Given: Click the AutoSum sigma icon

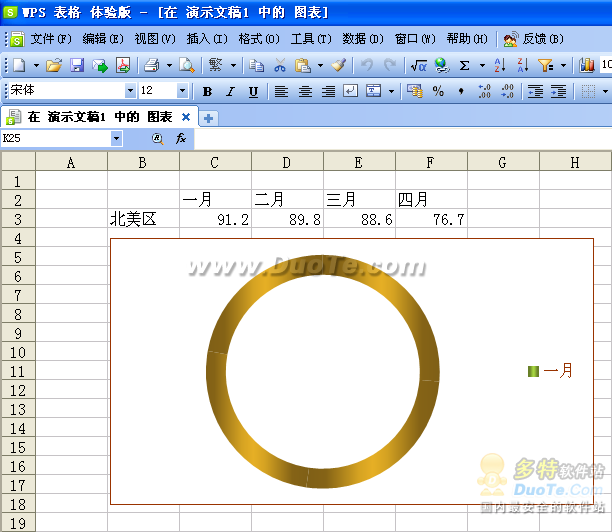Looking at the screenshot, I should (x=464, y=65).
